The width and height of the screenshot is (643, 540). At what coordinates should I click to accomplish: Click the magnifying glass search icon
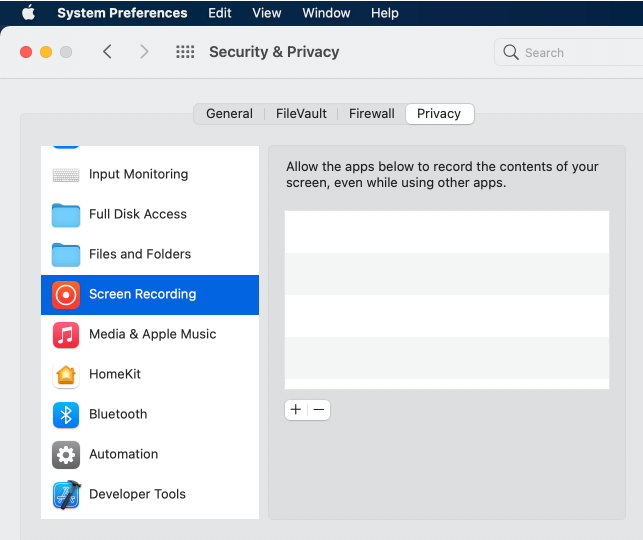511,52
